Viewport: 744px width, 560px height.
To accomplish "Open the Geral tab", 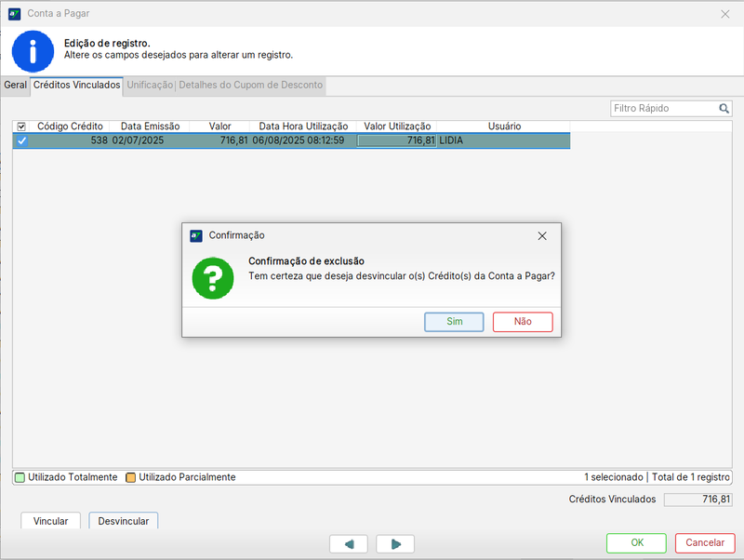I will 15,85.
